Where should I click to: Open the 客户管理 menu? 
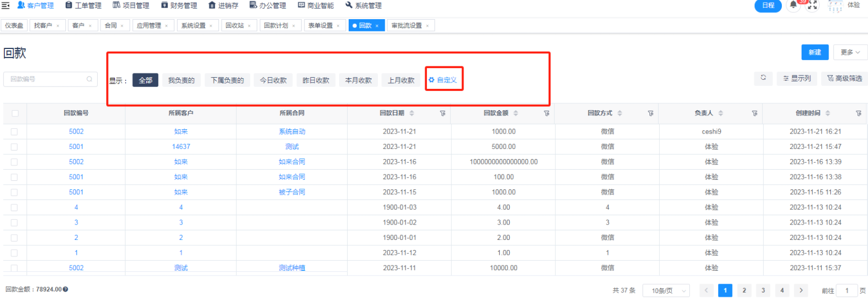click(36, 5)
